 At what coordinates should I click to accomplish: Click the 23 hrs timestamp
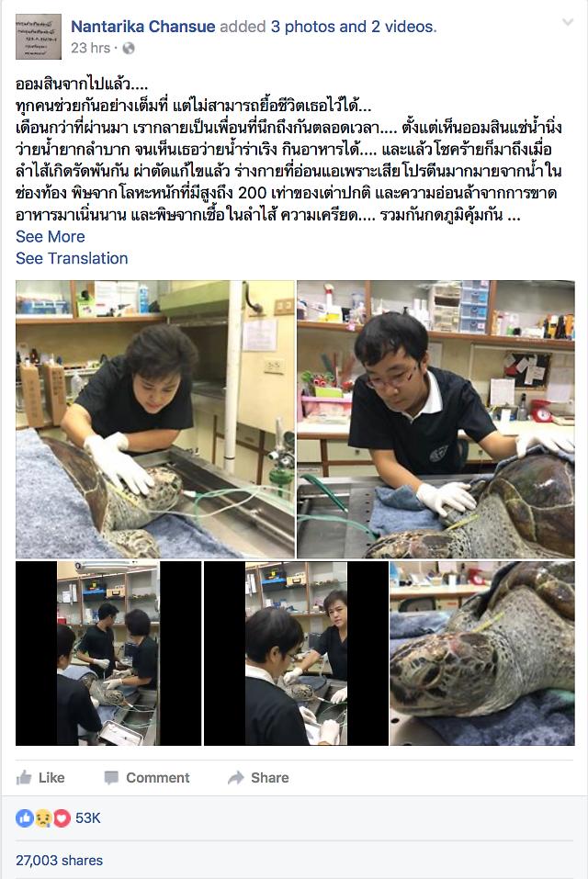click(90, 48)
